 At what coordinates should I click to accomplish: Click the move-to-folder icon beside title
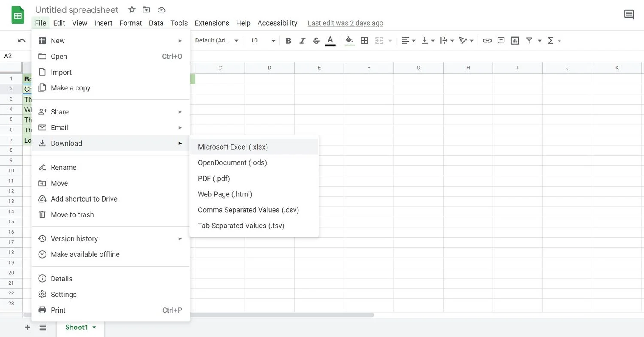point(146,9)
